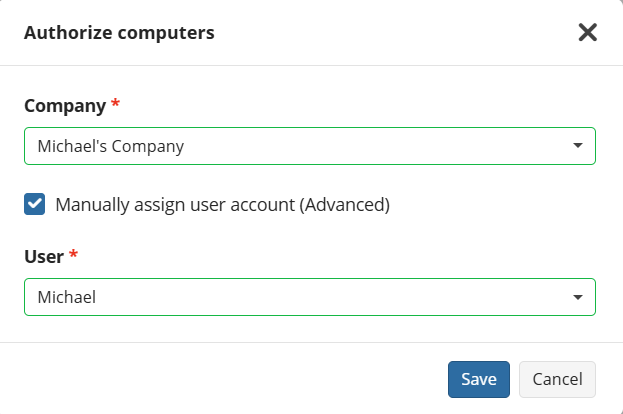Click the selected user name Michael
The image size is (623, 414).
click(x=67, y=297)
